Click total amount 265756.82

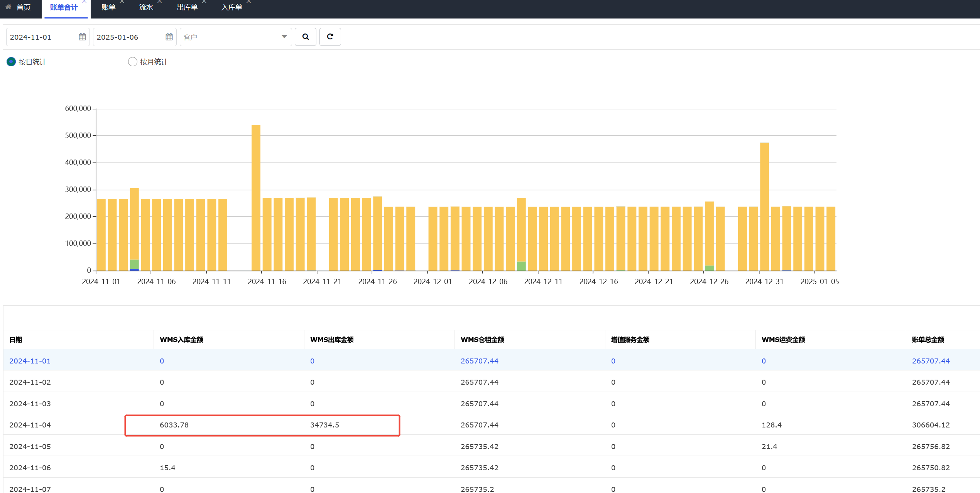[x=931, y=446]
